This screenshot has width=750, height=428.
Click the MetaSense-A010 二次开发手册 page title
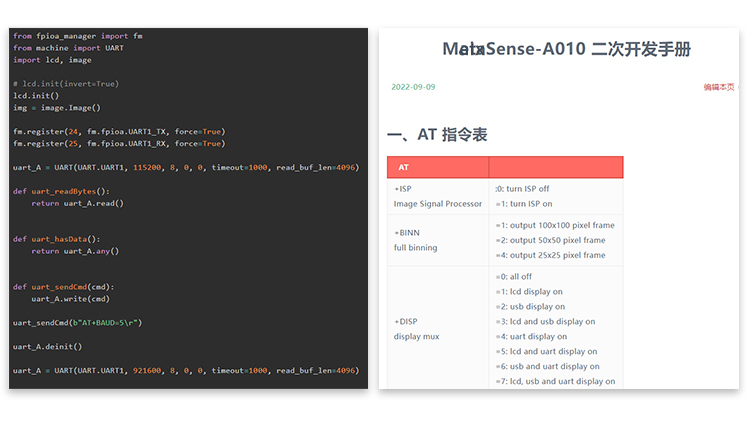click(x=566, y=49)
